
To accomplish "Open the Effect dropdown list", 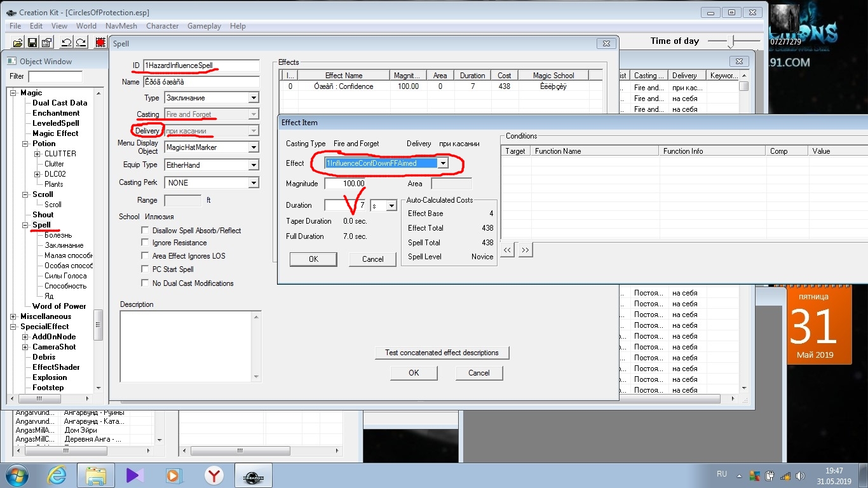I will 443,163.
